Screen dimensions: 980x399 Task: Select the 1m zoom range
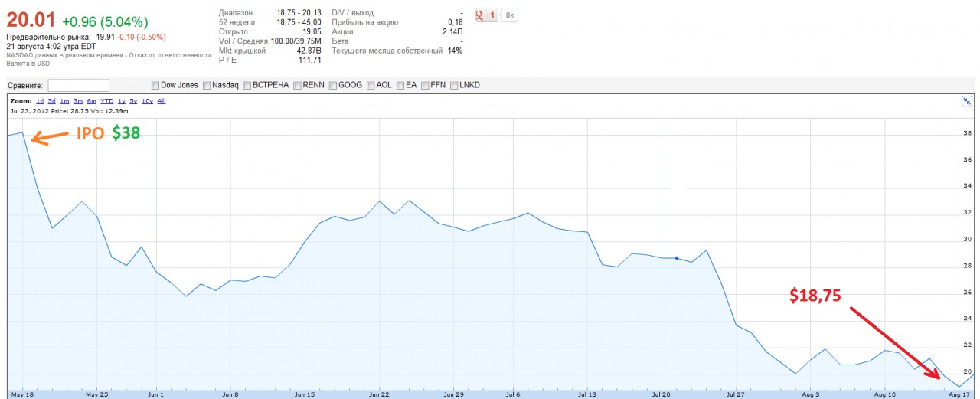[x=64, y=101]
